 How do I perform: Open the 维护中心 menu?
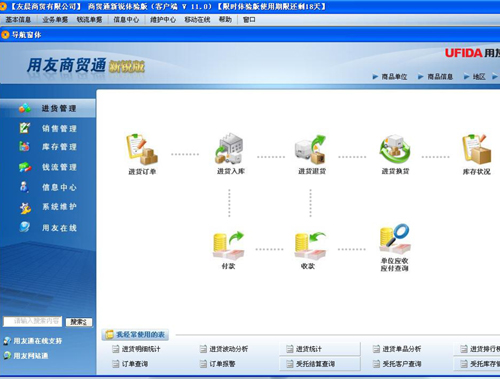pos(163,20)
